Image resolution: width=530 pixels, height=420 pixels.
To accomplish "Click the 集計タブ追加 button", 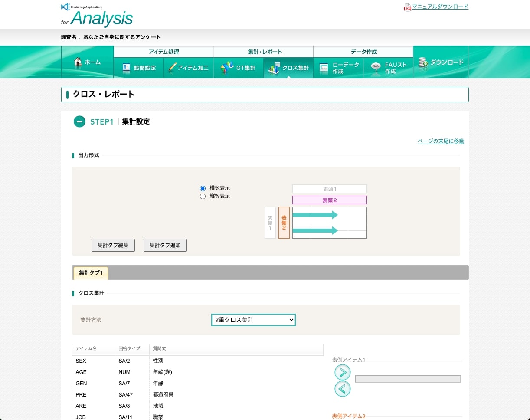I will 165,245.
